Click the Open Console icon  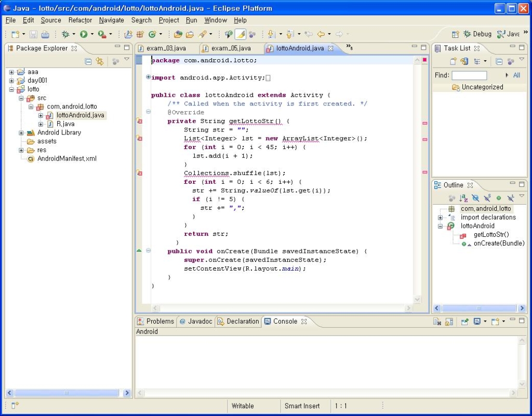495,321
